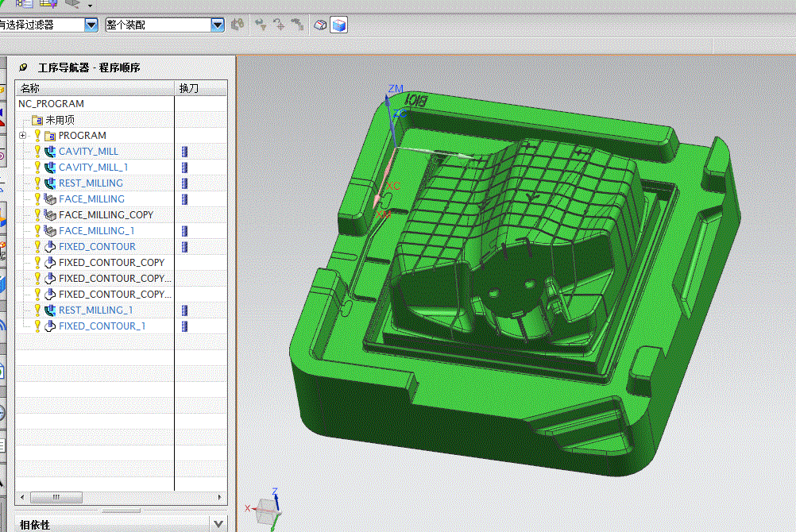This screenshot has width=796, height=532.
Task: Click the 名称 column header
Action: (95, 88)
